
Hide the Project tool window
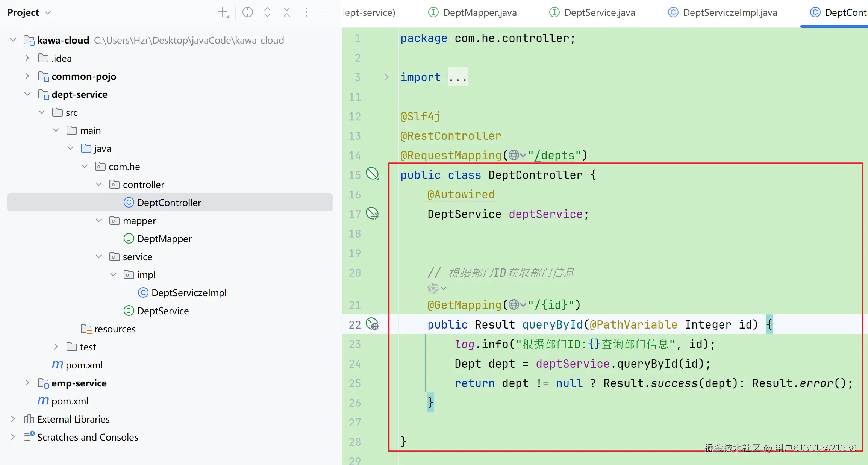pyautogui.click(x=326, y=12)
